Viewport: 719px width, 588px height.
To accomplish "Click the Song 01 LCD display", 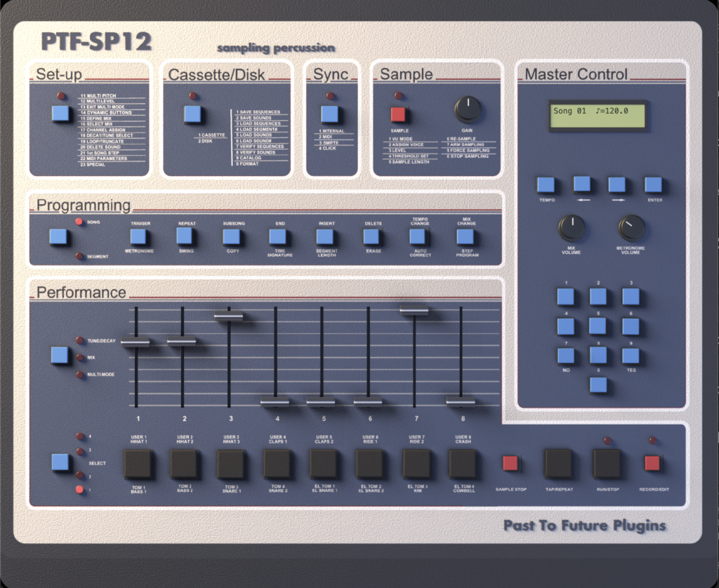I will pos(598,116).
